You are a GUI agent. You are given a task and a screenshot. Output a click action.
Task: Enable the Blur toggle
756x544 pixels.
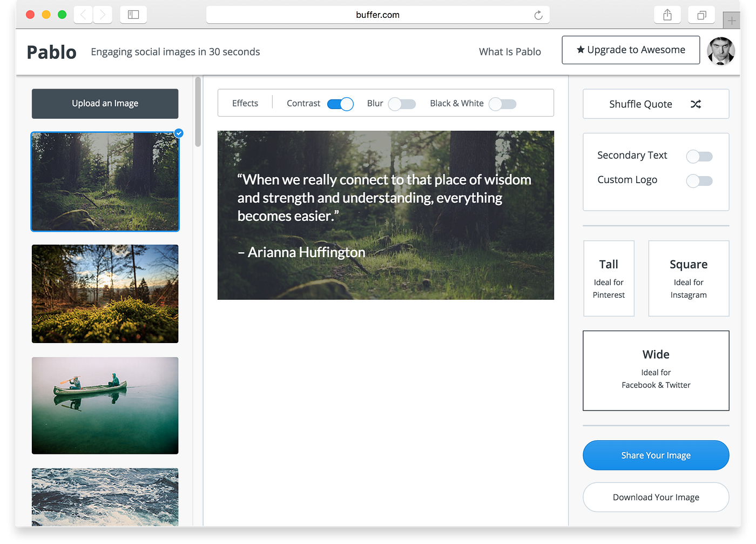pyautogui.click(x=402, y=104)
